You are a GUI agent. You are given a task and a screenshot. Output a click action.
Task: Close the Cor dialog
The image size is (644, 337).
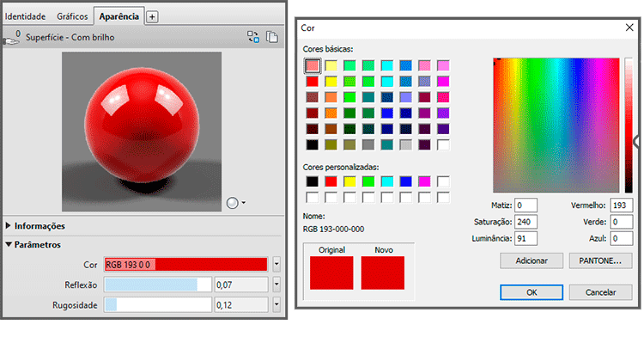(629, 28)
